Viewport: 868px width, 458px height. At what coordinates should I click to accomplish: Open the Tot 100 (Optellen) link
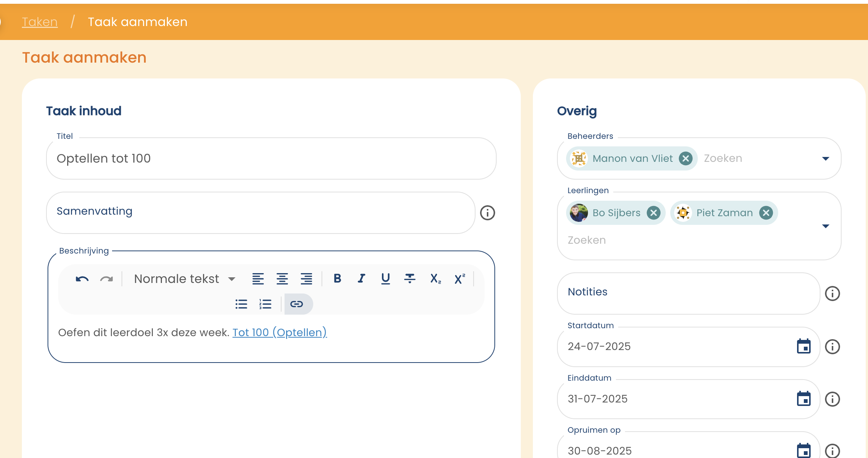point(279,332)
